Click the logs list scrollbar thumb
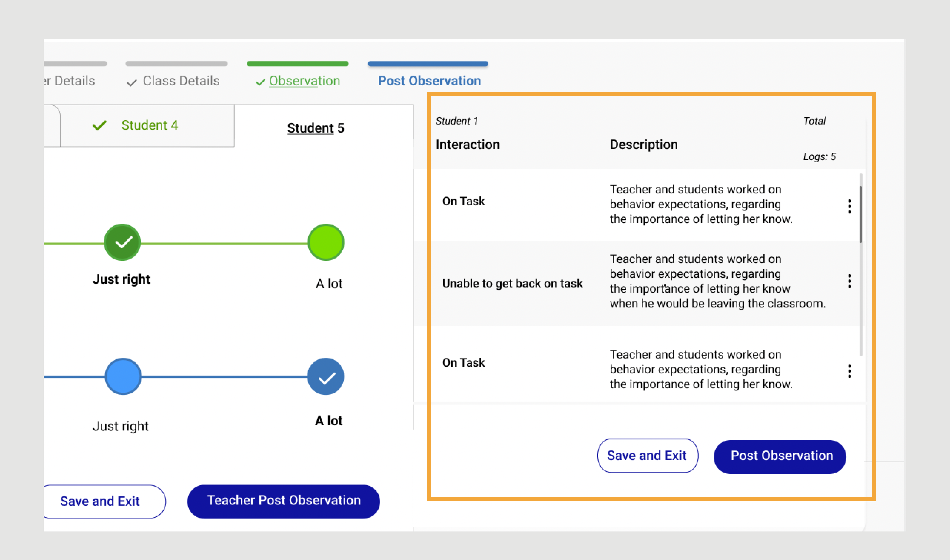This screenshot has width=950, height=560. 861,214
